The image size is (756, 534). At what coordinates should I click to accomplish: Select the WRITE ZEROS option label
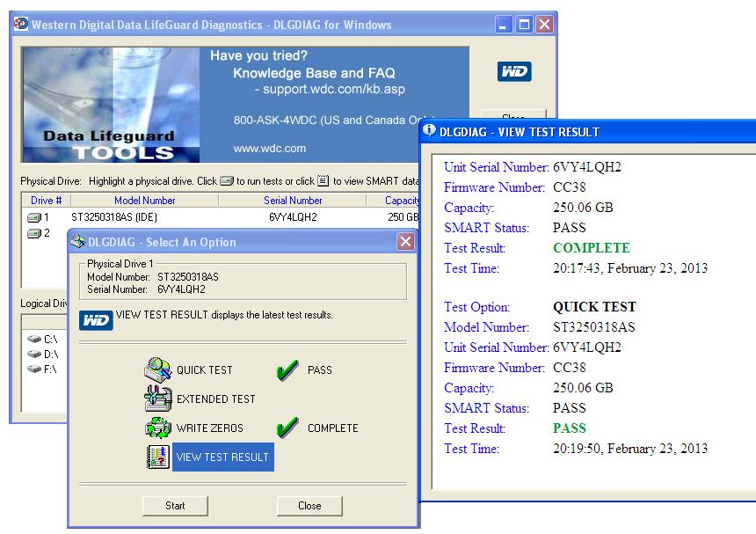[x=210, y=428]
